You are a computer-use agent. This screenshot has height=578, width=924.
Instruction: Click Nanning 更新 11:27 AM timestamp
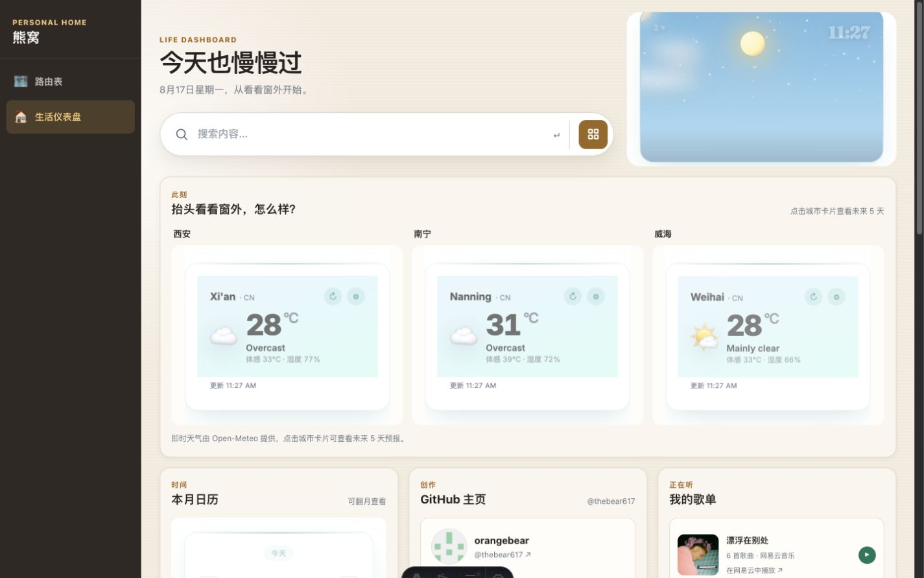click(x=473, y=385)
